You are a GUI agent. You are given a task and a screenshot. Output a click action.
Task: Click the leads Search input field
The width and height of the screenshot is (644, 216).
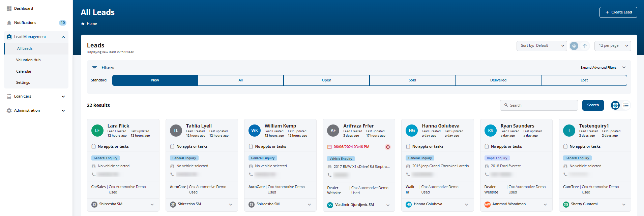point(539,105)
